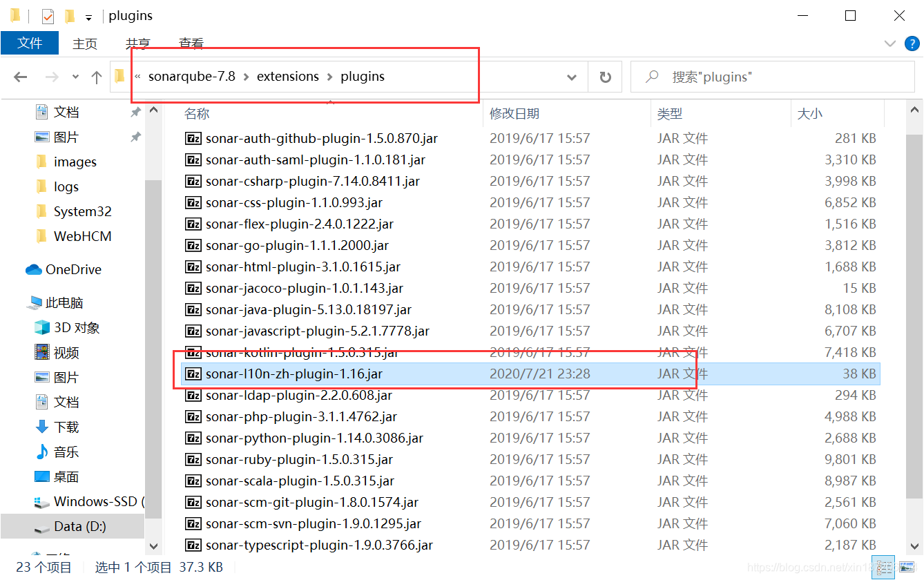Open the 主页 ribbon tab
The width and height of the screenshot is (924, 580).
(85, 43)
